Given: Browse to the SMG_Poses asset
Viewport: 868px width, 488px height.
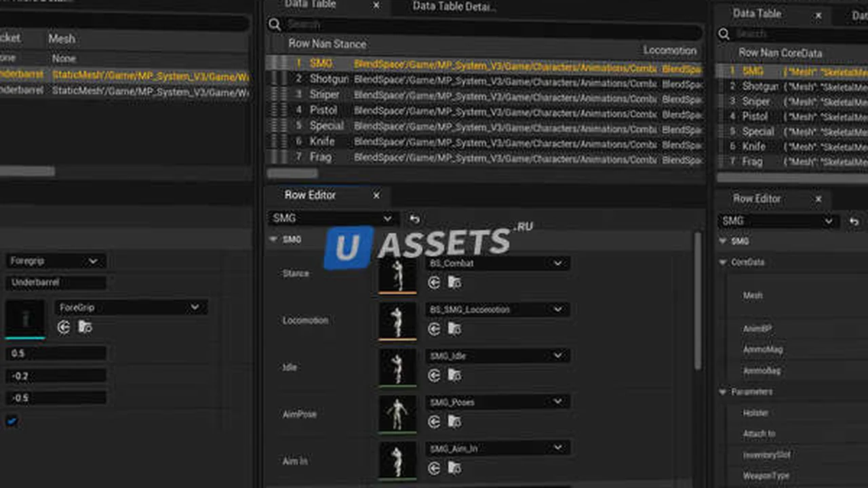Looking at the screenshot, I should 454,422.
